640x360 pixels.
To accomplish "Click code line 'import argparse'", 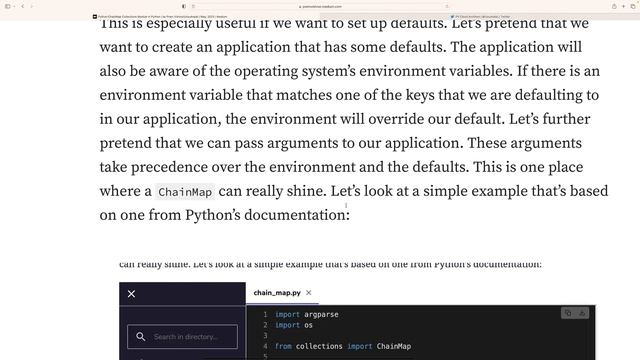I will 307,314.
